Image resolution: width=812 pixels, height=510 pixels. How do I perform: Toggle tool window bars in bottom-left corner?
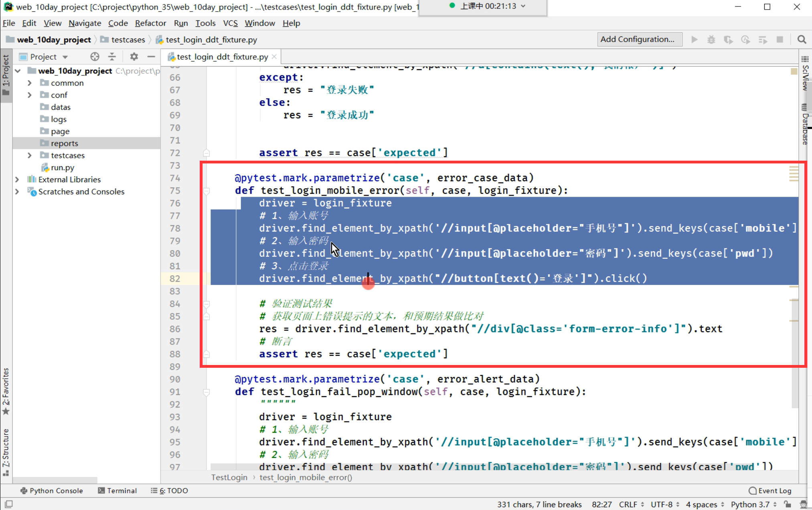tap(8, 504)
